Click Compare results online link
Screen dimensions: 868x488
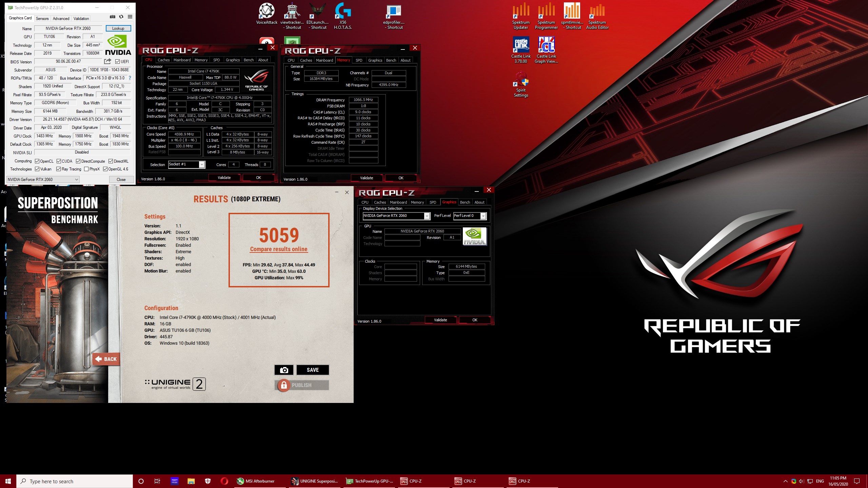[x=279, y=249]
